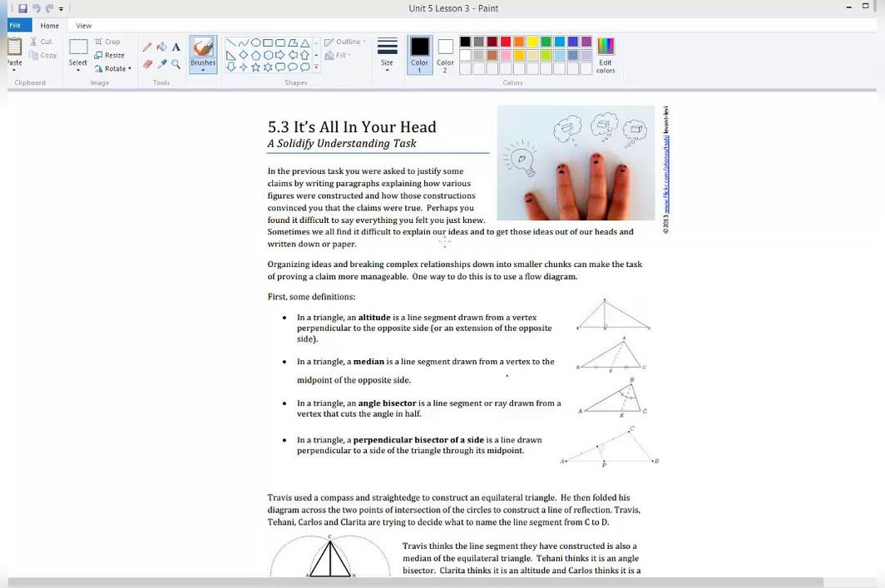Pick the green palette color
Image resolution: width=885 pixels, height=588 pixels.
pyautogui.click(x=546, y=42)
